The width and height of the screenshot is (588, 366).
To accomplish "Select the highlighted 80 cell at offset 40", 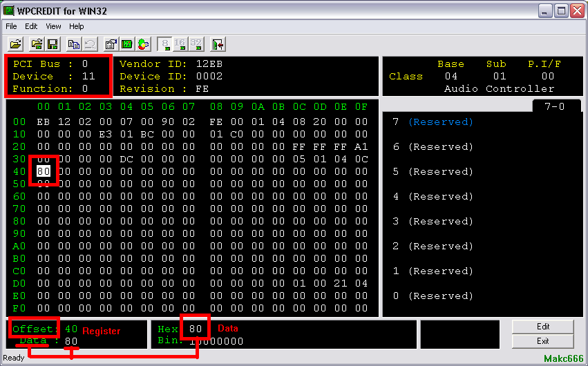I will [x=44, y=171].
